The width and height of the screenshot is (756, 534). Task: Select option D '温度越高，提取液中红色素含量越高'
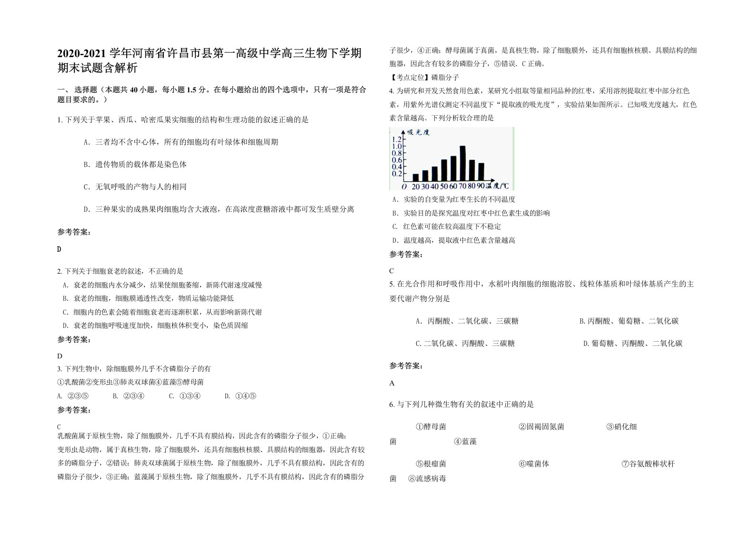tap(454, 240)
